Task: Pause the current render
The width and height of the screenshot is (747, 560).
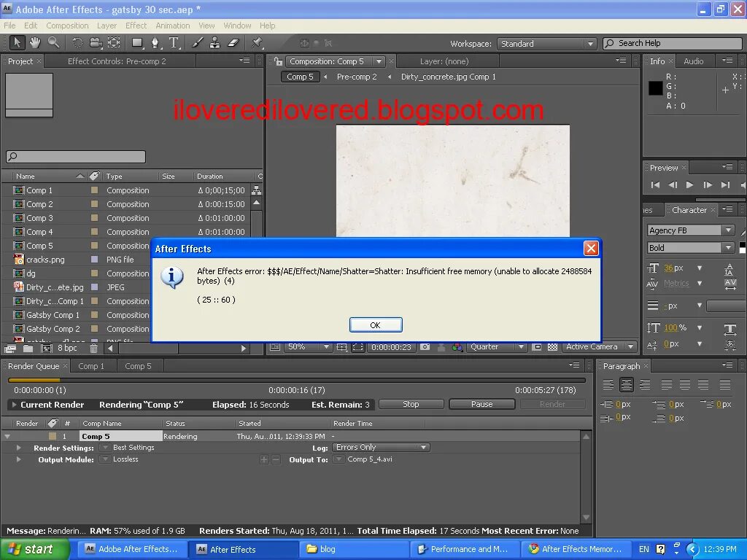Action: click(x=481, y=404)
